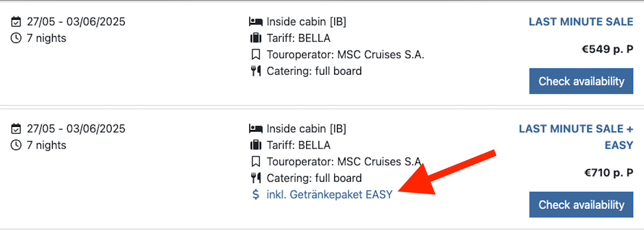Click bookmark icon of first Touroperator line
This screenshot has width=644, height=230.
[x=256, y=55]
